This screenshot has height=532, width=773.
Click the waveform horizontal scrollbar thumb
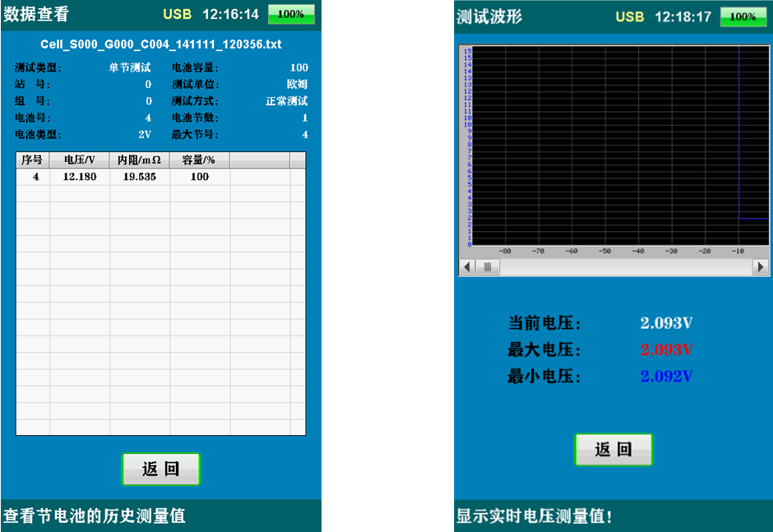coord(488,267)
